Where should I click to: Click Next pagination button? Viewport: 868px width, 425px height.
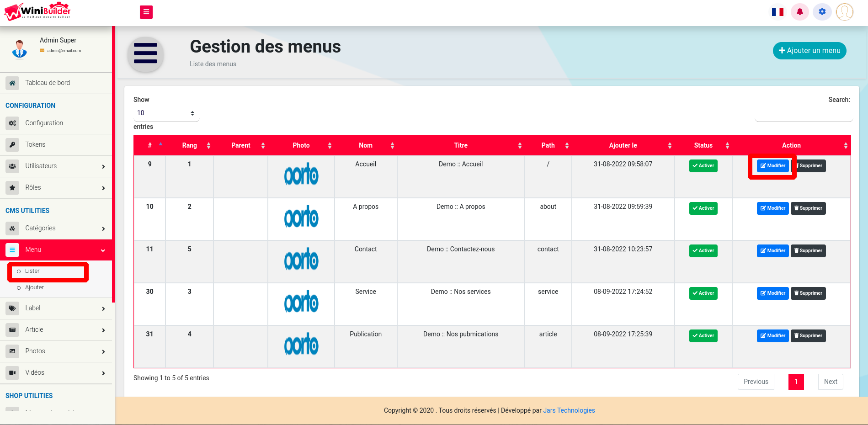831,382
